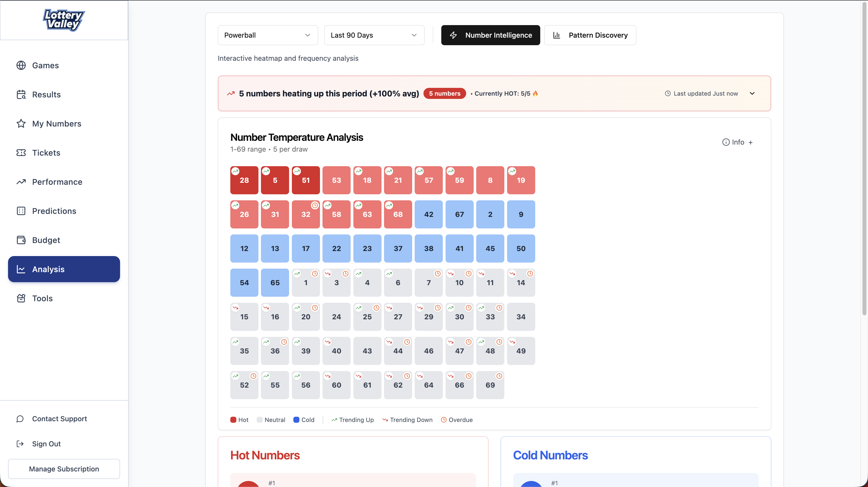Click the Manage Subscription button

point(64,469)
